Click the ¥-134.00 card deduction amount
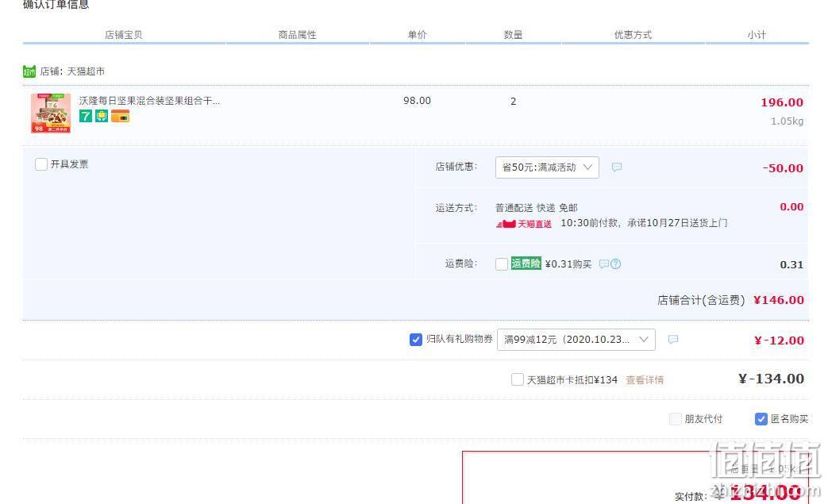Image resolution: width=828 pixels, height=504 pixels. point(771,379)
